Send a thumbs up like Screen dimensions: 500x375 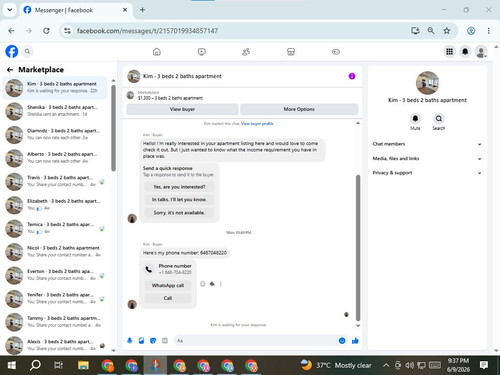coord(355,341)
